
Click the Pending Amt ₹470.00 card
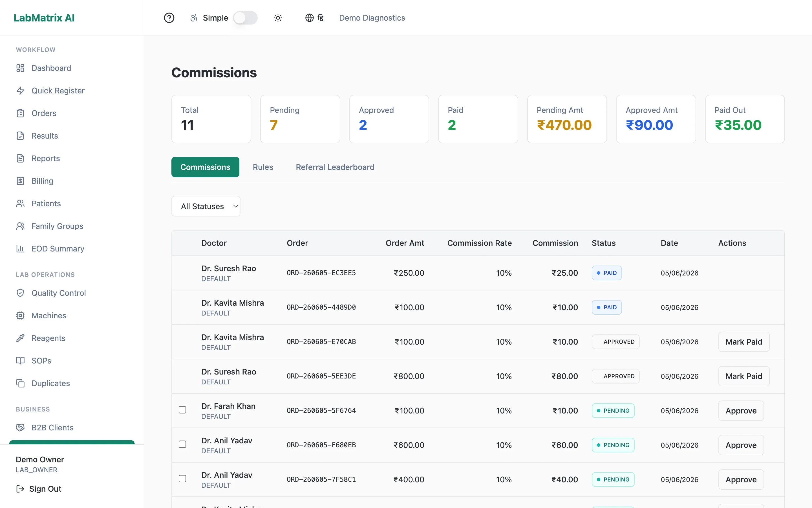[x=567, y=119]
